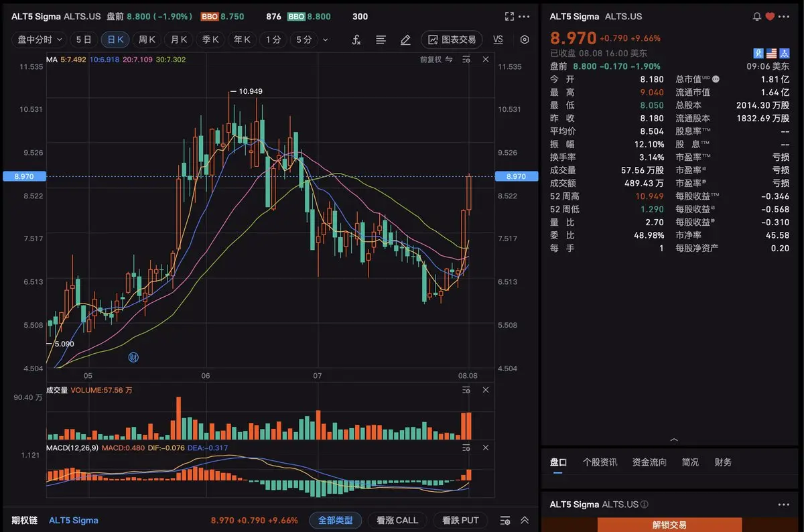Click the 换手率 value 3.14%
Image resolution: width=804 pixels, height=532 pixels.
click(x=652, y=157)
